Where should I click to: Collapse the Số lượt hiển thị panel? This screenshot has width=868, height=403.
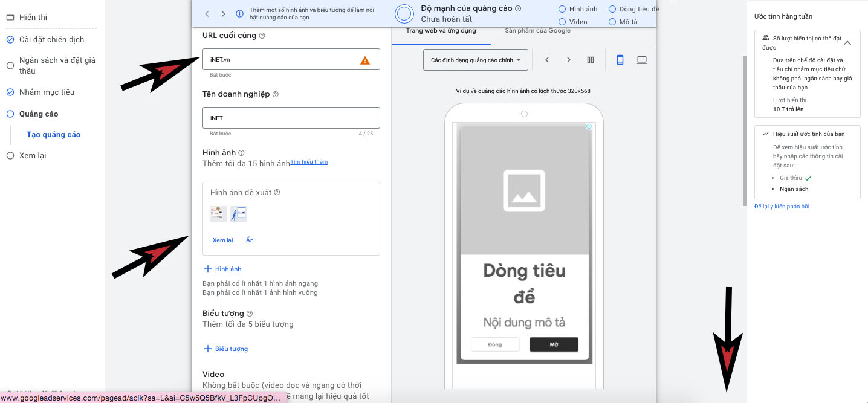coord(847,42)
